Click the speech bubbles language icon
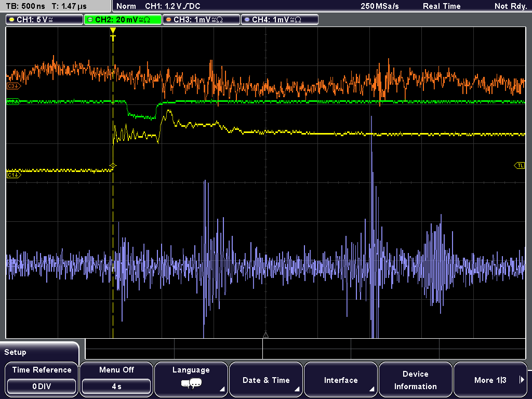 (x=191, y=384)
